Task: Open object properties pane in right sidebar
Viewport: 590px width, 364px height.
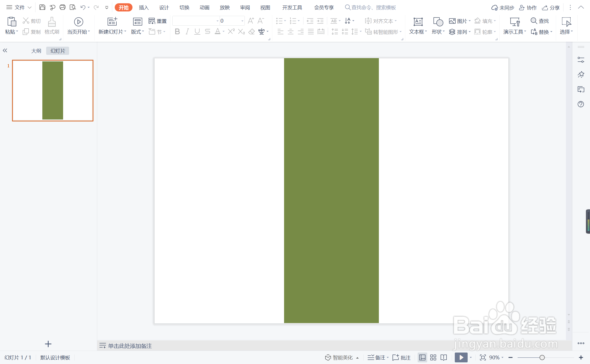Action: 581,60
